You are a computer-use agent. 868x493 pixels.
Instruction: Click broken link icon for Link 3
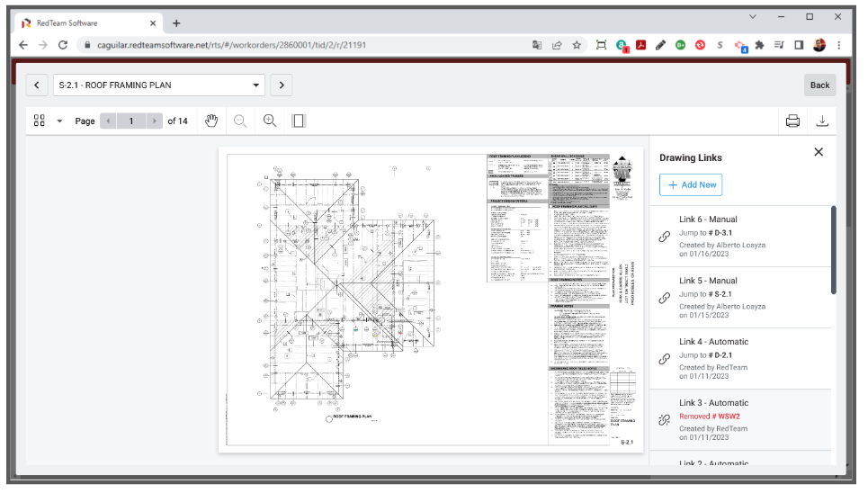pos(665,419)
